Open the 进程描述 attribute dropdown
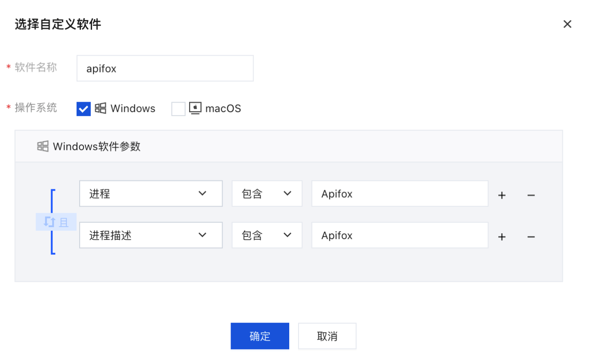Image resolution: width=590 pixels, height=364 pixels. (x=150, y=236)
